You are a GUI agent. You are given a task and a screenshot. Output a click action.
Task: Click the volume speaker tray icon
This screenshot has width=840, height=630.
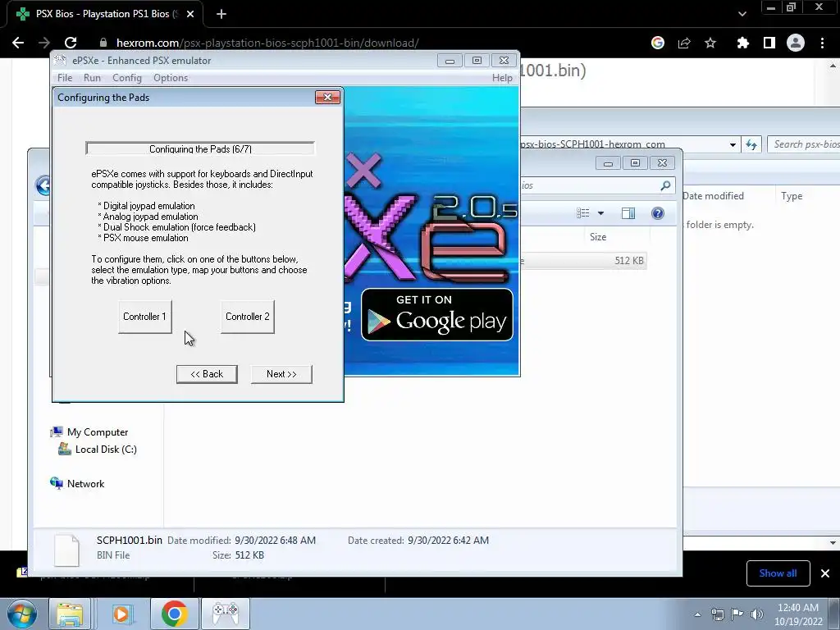(x=757, y=614)
